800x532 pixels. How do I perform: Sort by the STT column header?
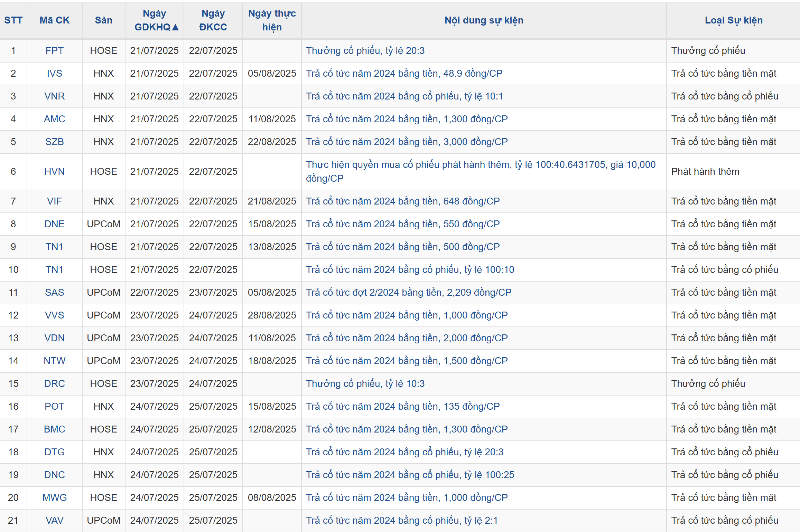[x=13, y=20]
